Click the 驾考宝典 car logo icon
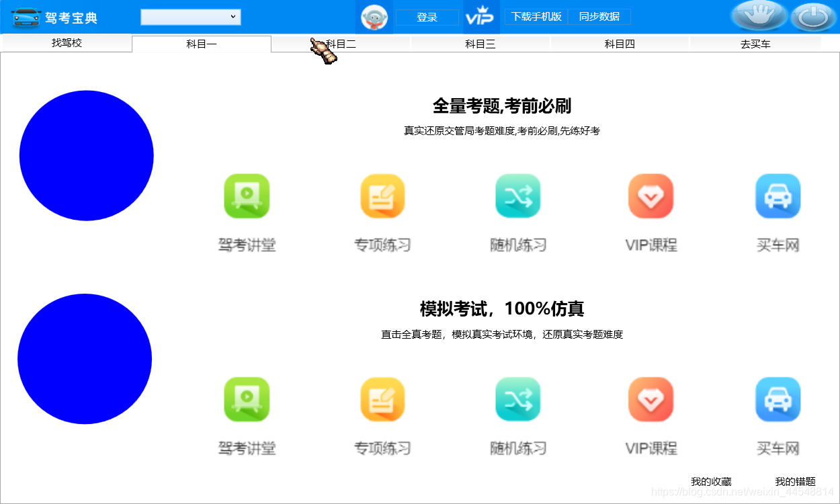Image resolution: width=840 pixels, height=504 pixels. (x=26, y=17)
